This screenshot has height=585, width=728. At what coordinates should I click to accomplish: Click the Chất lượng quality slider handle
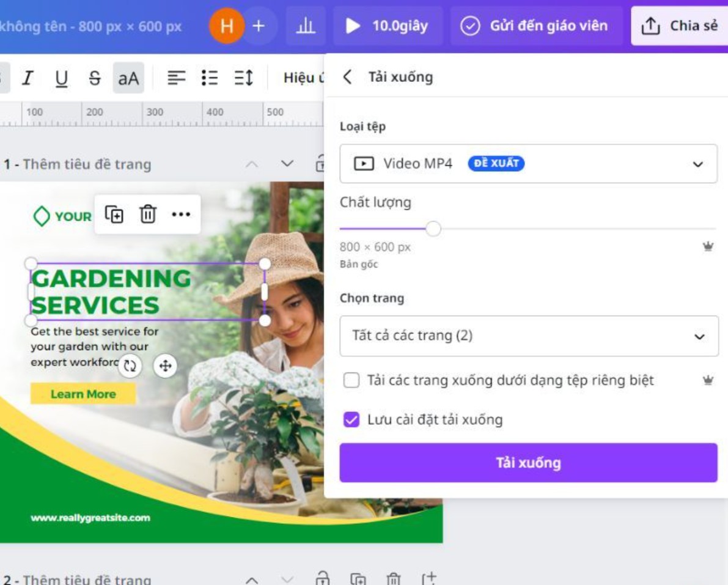(433, 229)
